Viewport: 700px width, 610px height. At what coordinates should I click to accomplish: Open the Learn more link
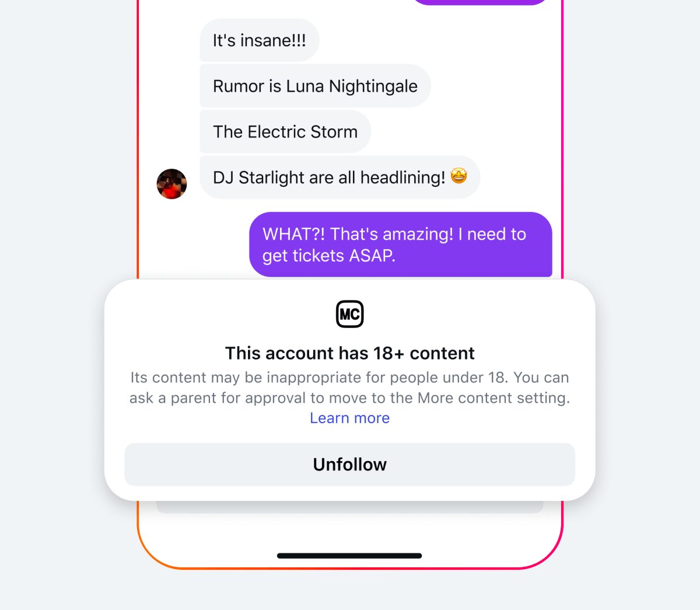point(350,418)
